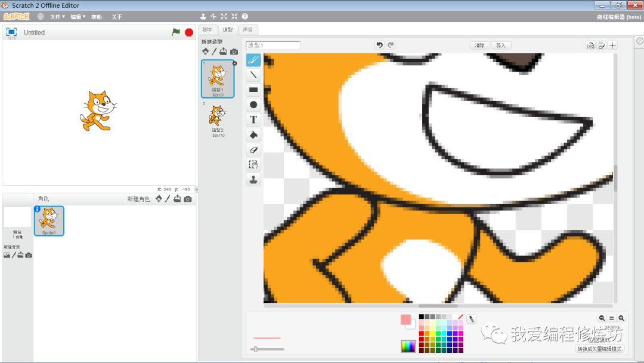This screenshot has height=363, width=644.
Task: Select the Eraser tool
Action: (x=253, y=150)
